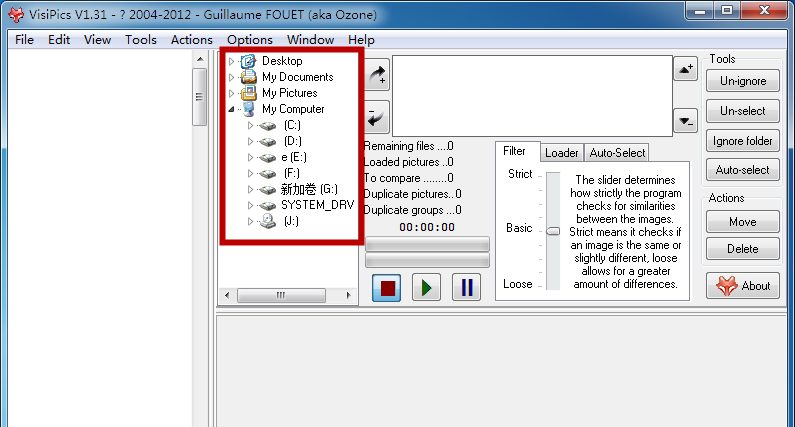Open the Window menu
Image resolution: width=795 pixels, height=427 pixels.
310,40
